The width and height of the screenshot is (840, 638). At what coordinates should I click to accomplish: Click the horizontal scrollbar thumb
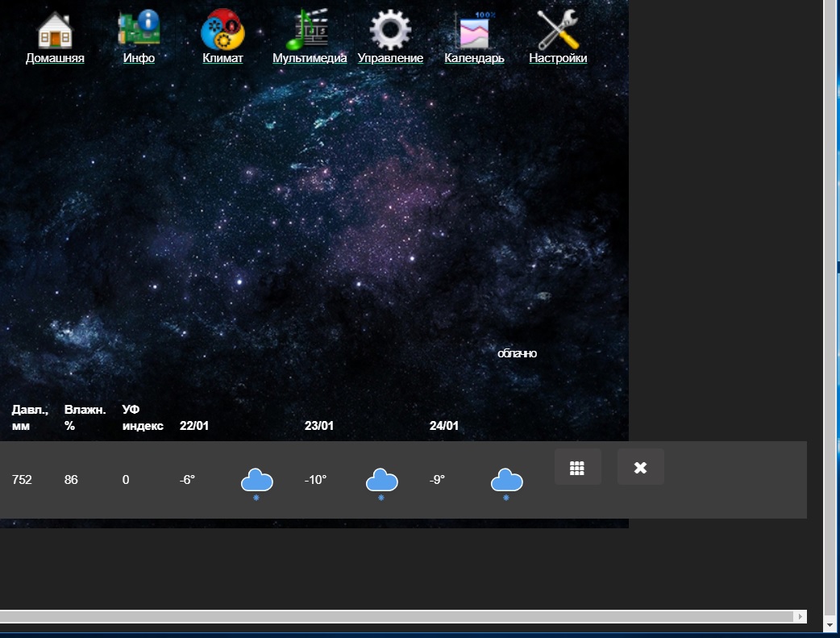[395, 616]
